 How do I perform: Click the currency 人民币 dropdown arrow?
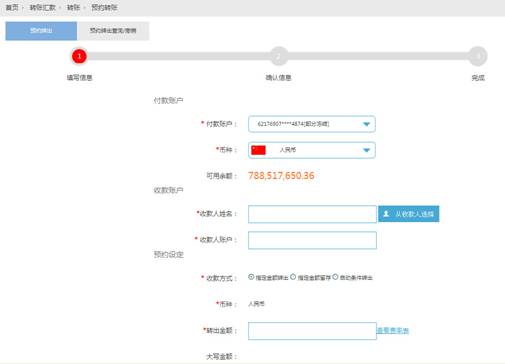[x=366, y=150]
